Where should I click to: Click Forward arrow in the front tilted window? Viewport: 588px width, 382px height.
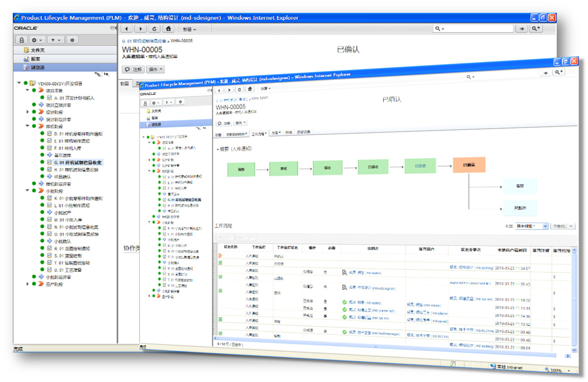[x=229, y=90]
